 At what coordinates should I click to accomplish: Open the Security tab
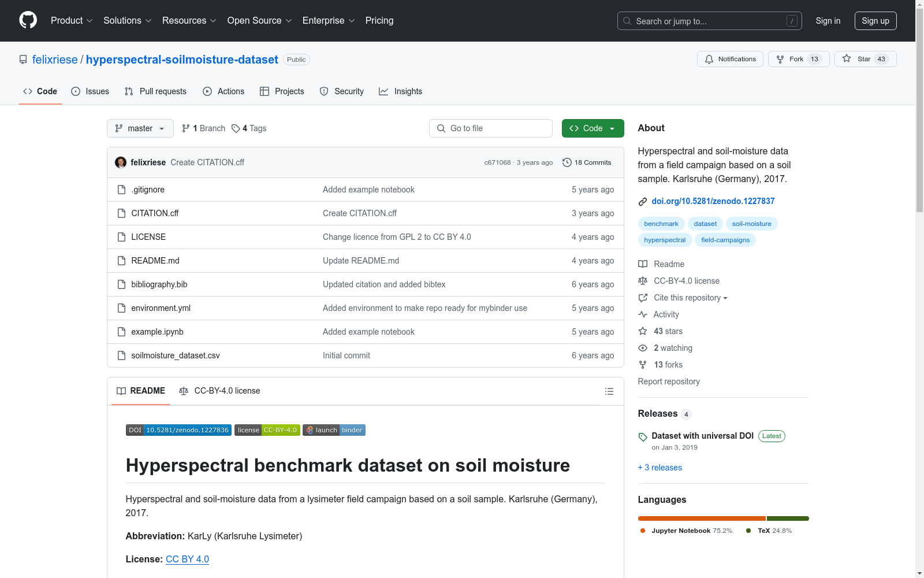[x=342, y=91]
